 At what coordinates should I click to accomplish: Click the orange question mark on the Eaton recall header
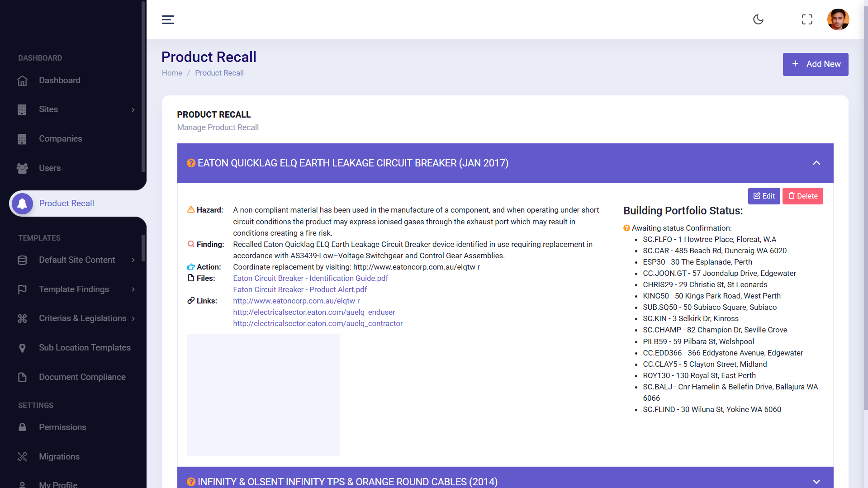[191, 163]
